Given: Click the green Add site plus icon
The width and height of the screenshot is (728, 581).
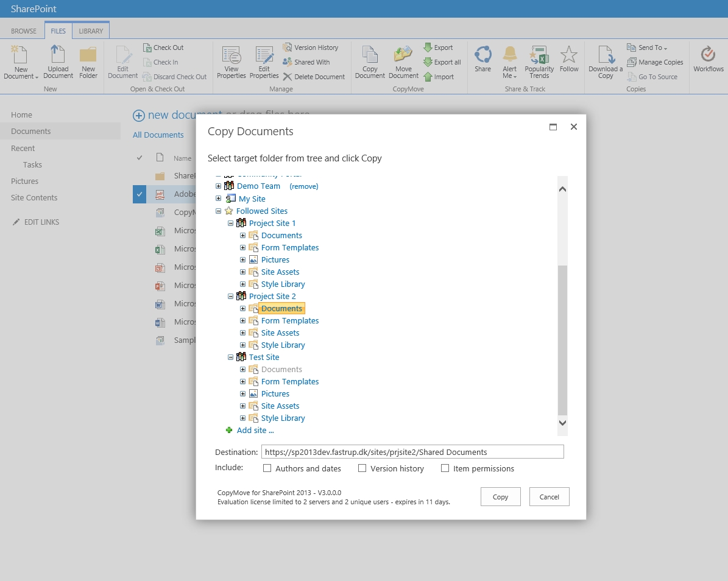Looking at the screenshot, I should 229,430.
